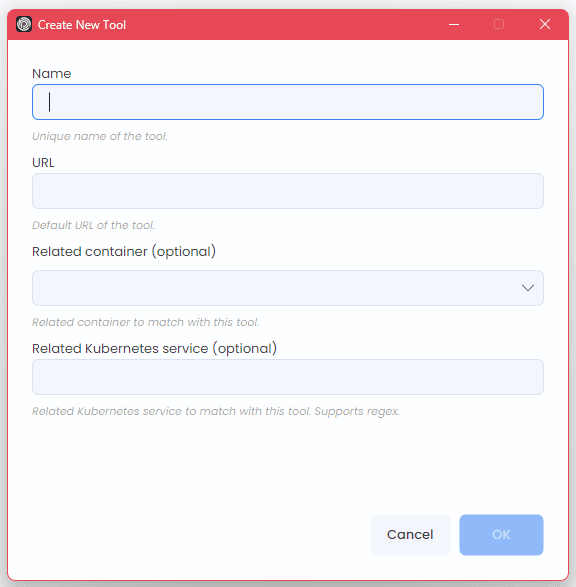The image size is (576, 587).
Task: Click the Related Kubernetes service (optional) label
Action: pos(154,349)
